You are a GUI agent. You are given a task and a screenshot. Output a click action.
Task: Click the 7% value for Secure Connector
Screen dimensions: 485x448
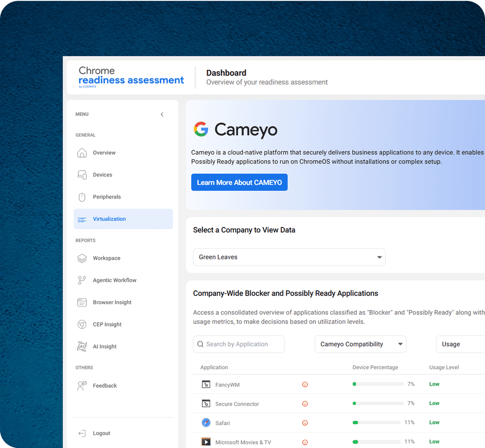[411, 403]
